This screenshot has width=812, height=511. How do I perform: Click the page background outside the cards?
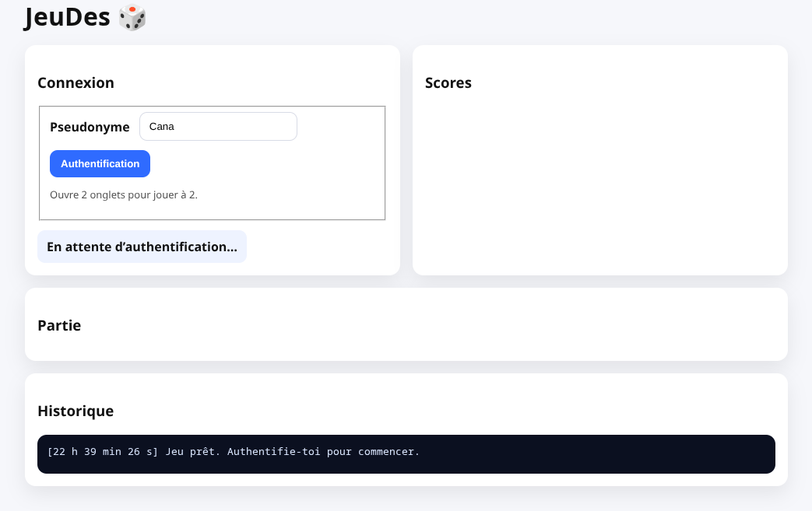(798, 327)
